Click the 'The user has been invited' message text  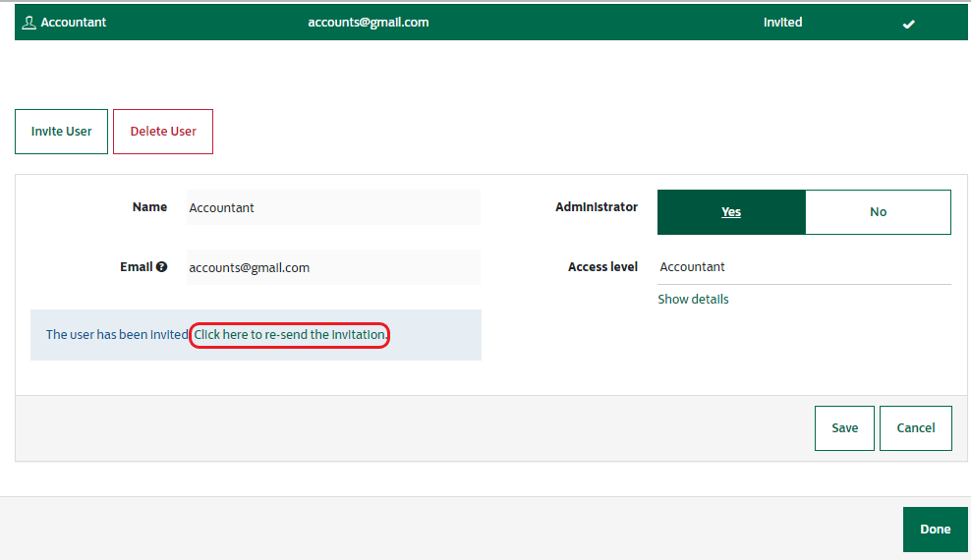click(x=116, y=335)
